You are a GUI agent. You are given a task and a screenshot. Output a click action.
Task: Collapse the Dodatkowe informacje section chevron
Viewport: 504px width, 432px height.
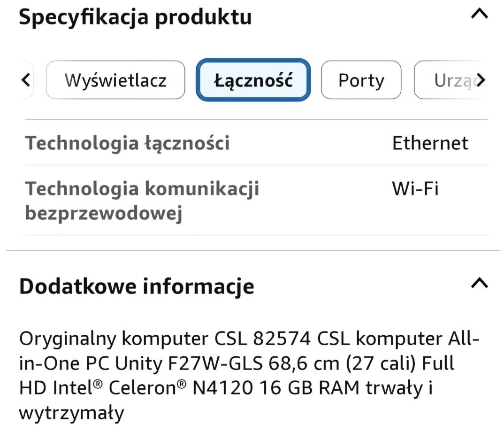(479, 283)
